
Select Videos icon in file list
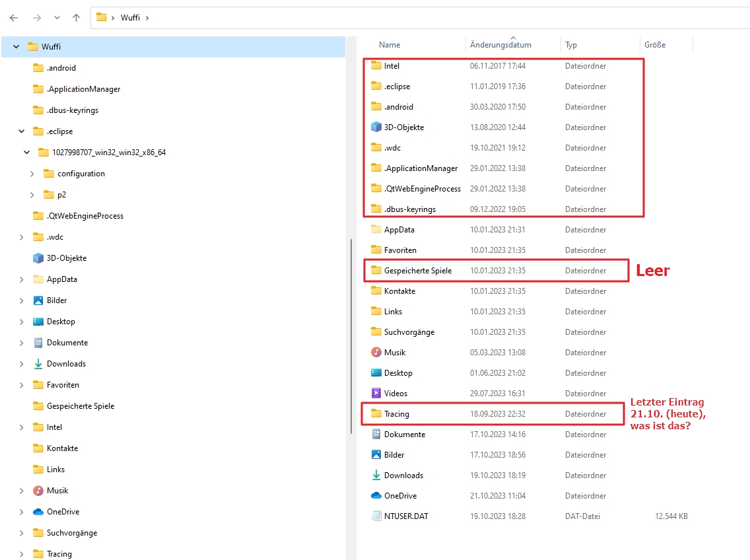[376, 394]
